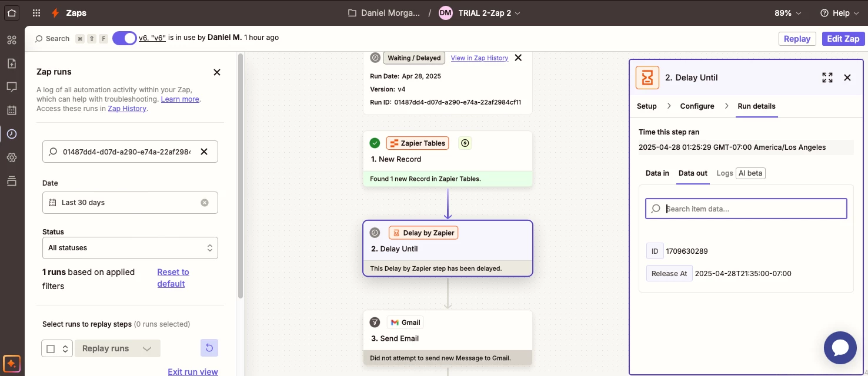Switch to the Data in tab
868x376 pixels.
click(x=657, y=173)
